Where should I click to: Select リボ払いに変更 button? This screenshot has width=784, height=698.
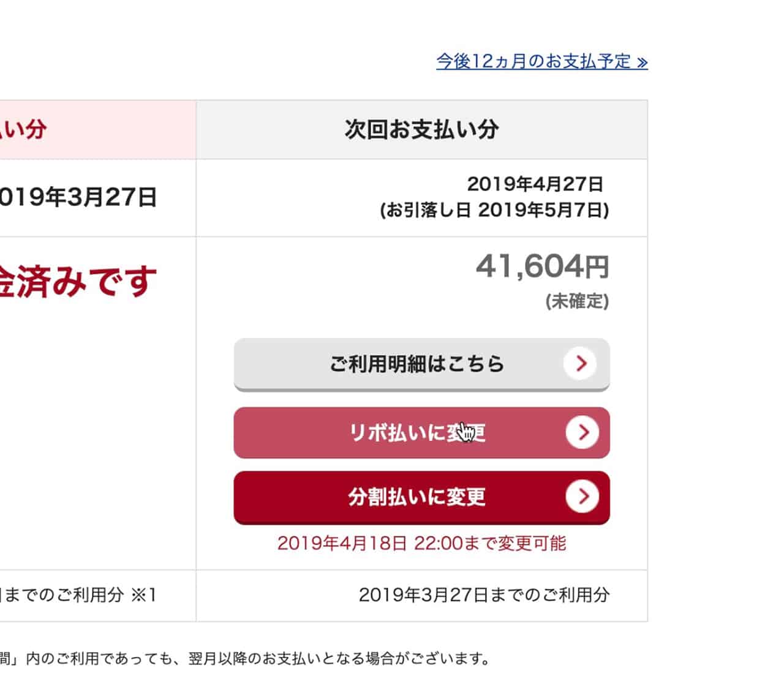click(x=421, y=433)
